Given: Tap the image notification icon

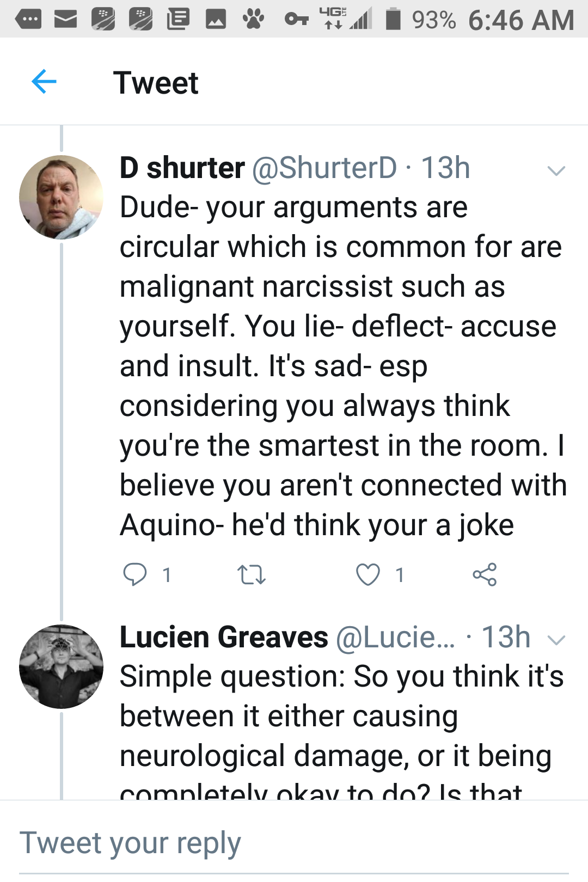Looking at the screenshot, I should (x=216, y=20).
